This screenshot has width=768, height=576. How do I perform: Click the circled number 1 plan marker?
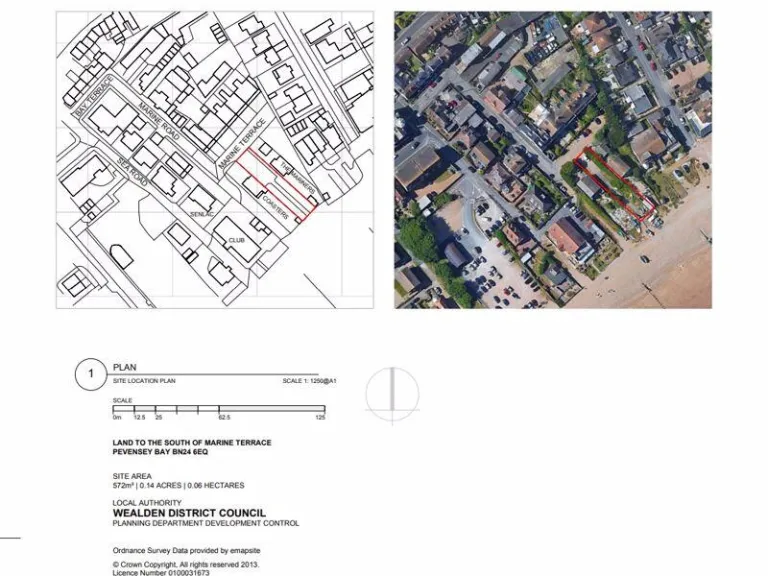[89, 375]
